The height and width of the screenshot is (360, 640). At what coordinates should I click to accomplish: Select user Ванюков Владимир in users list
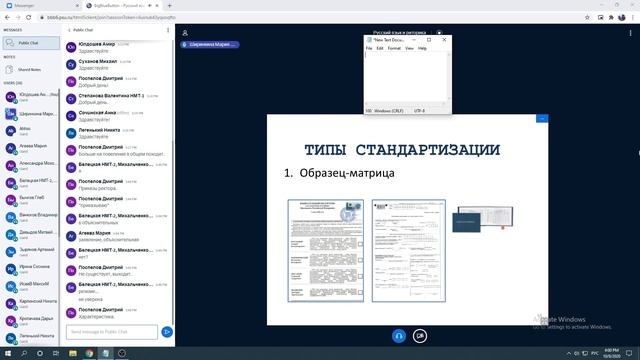pos(31,217)
